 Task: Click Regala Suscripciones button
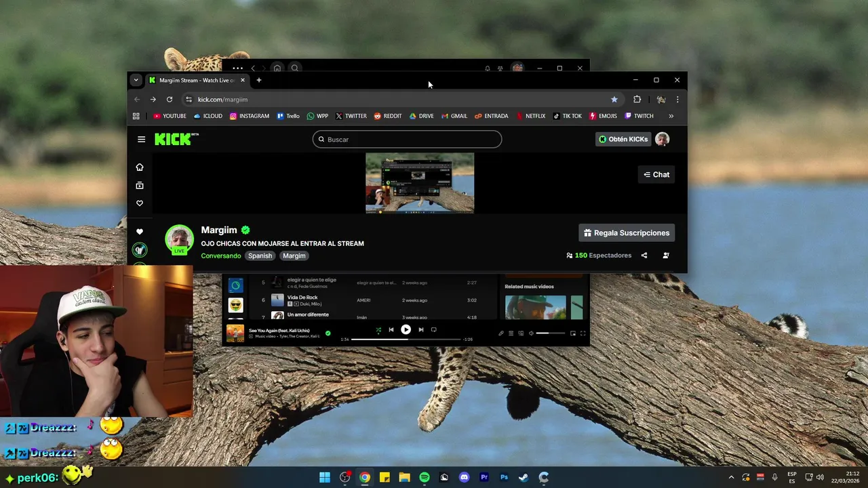click(x=627, y=232)
